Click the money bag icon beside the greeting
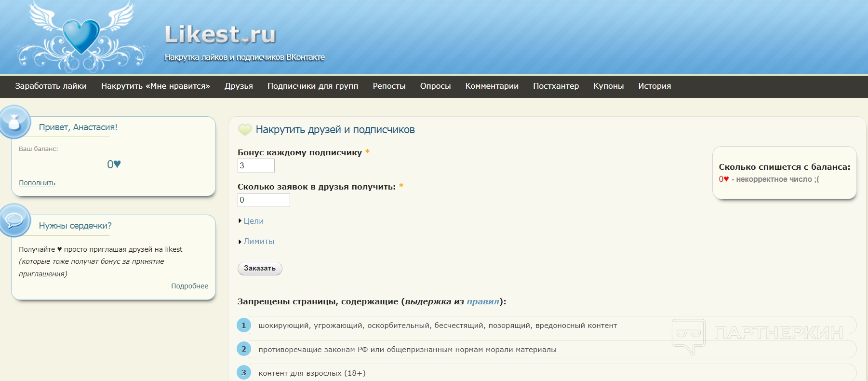Viewport: 868px width, 381px height. pyautogui.click(x=14, y=122)
